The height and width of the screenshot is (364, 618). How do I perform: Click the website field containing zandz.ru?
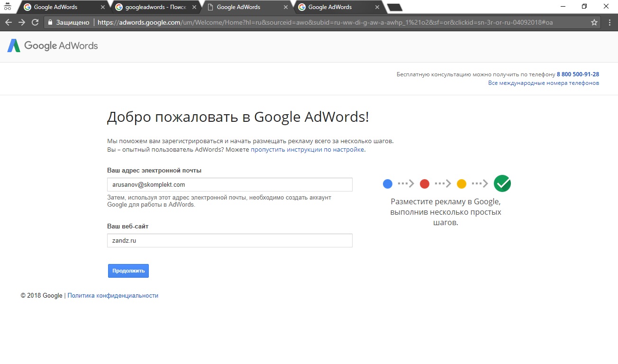pos(230,240)
